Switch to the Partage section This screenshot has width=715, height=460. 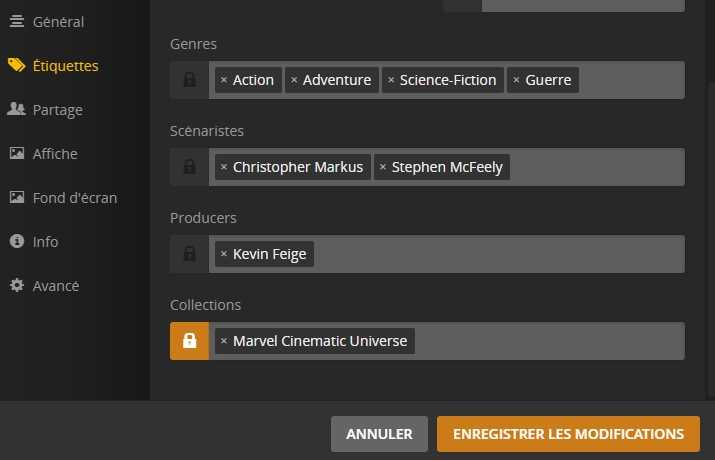[x=57, y=110]
